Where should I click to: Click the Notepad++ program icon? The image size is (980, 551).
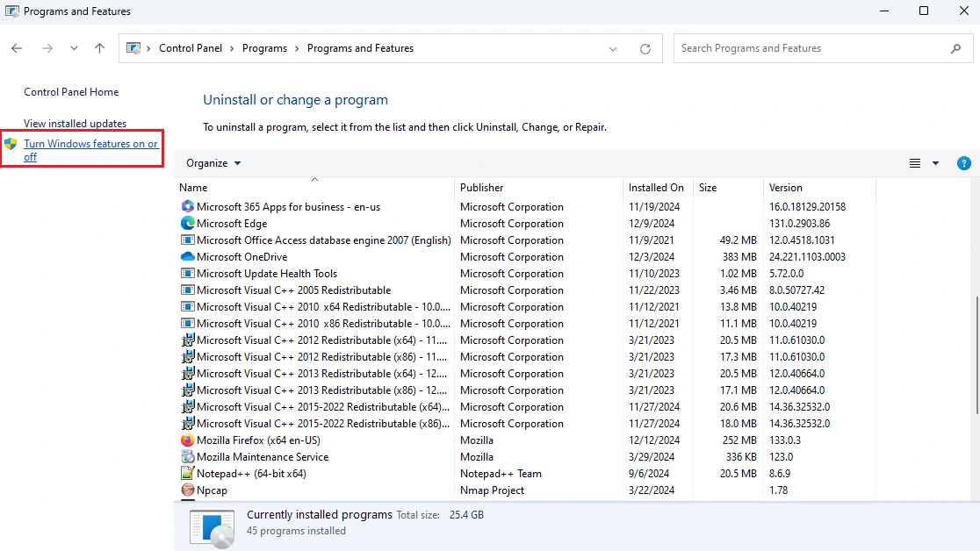188,474
